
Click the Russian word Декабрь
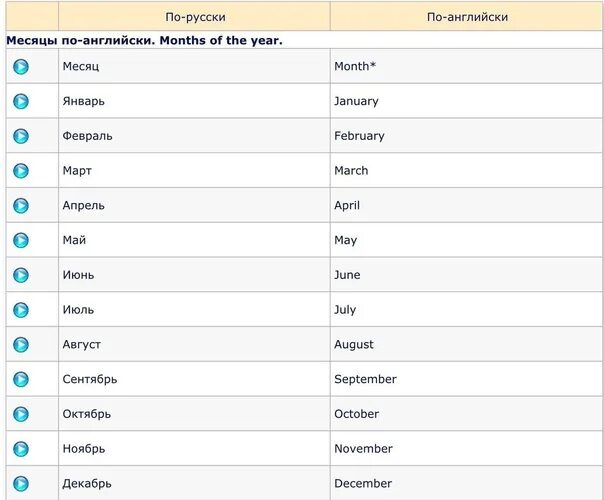point(87,483)
